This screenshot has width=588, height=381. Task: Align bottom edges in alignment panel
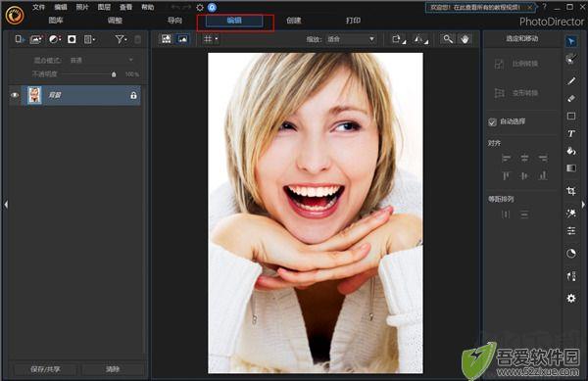point(543,175)
